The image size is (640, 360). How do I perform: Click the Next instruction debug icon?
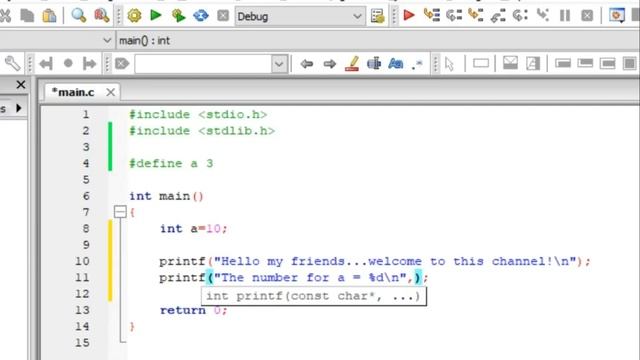click(520, 16)
